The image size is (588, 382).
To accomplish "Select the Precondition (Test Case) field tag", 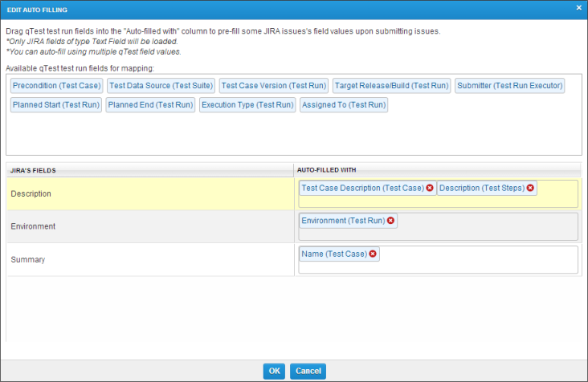I will [56, 85].
